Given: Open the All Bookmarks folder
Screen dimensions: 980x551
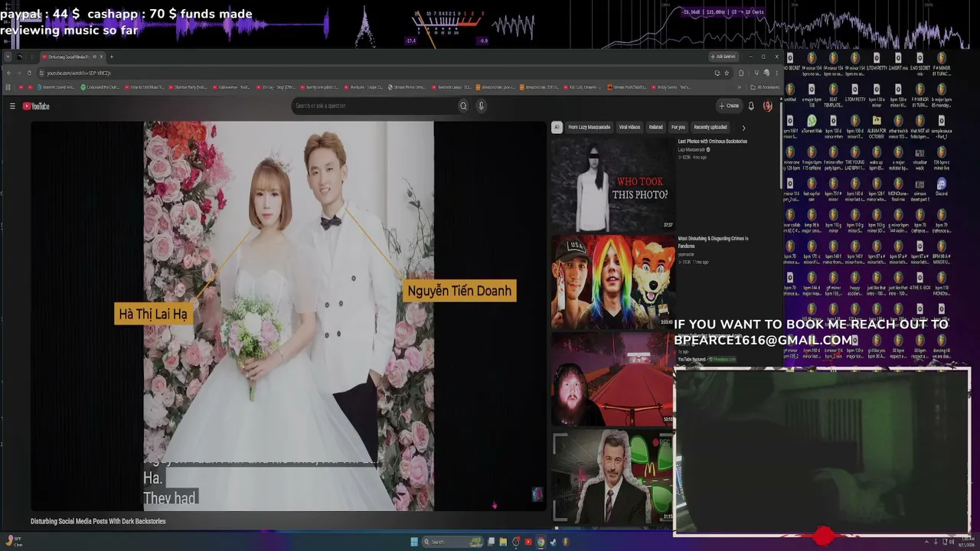Looking at the screenshot, I should coord(765,87).
